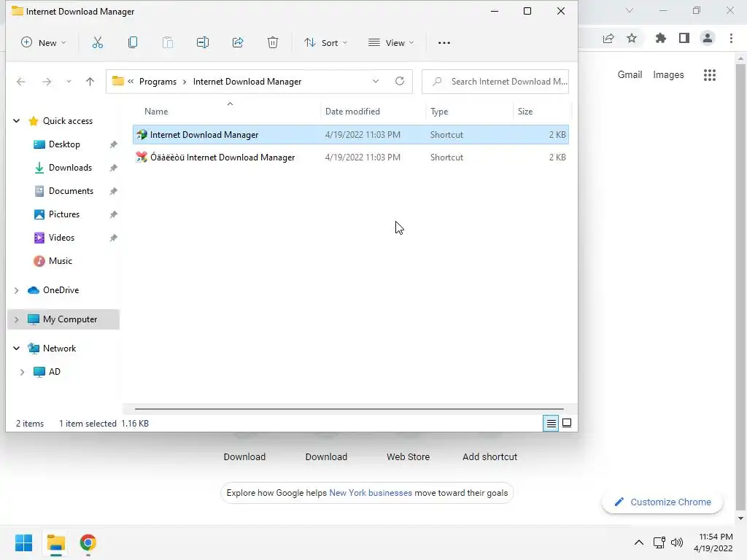Expand the AD network computer
Screen dimensions: 747x560
pyautogui.click(x=22, y=372)
